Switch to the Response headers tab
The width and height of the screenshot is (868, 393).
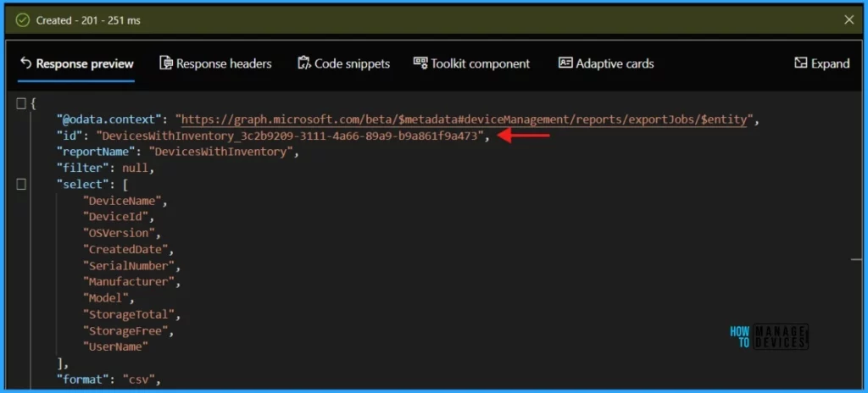click(215, 64)
